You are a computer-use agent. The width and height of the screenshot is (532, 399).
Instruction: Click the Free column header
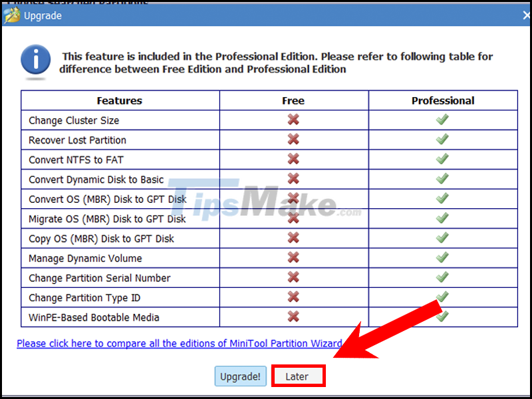(x=293, y=100)
